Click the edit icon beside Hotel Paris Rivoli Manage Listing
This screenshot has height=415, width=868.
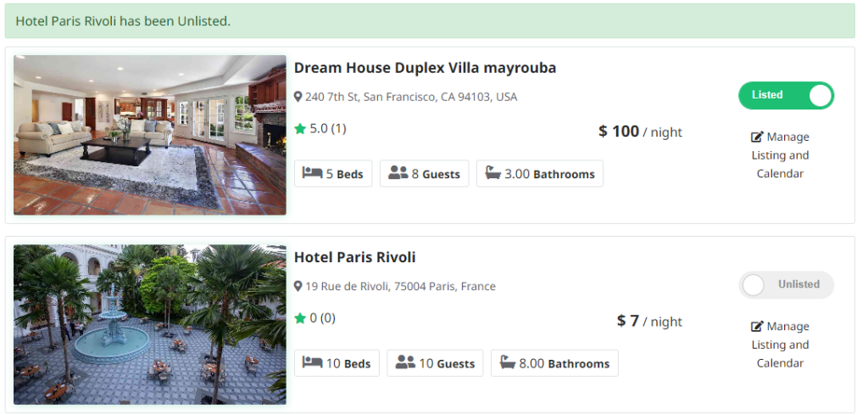[757, 327]
